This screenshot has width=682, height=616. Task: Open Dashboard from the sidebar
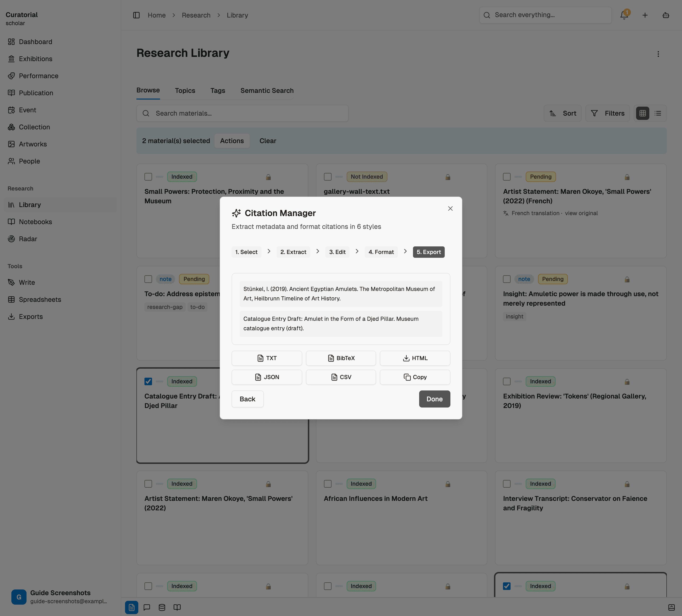[x=60, y=42]
